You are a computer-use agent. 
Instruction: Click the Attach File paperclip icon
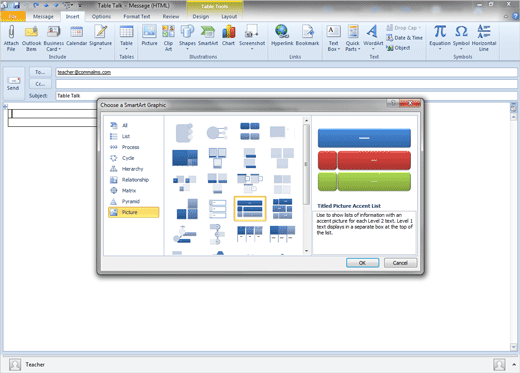[x=11, y=32]
